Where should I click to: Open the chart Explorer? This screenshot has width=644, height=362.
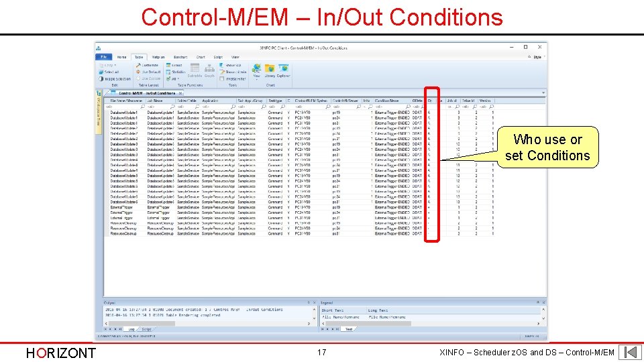283,70
